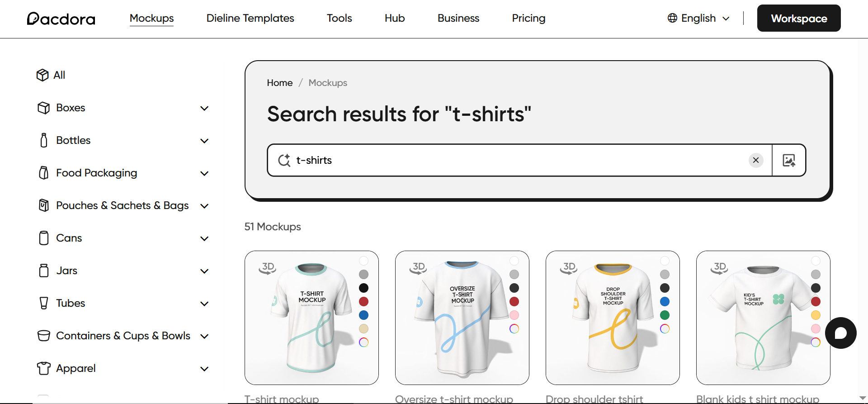
Task: Expand the Boxes category
Action: 204,108
